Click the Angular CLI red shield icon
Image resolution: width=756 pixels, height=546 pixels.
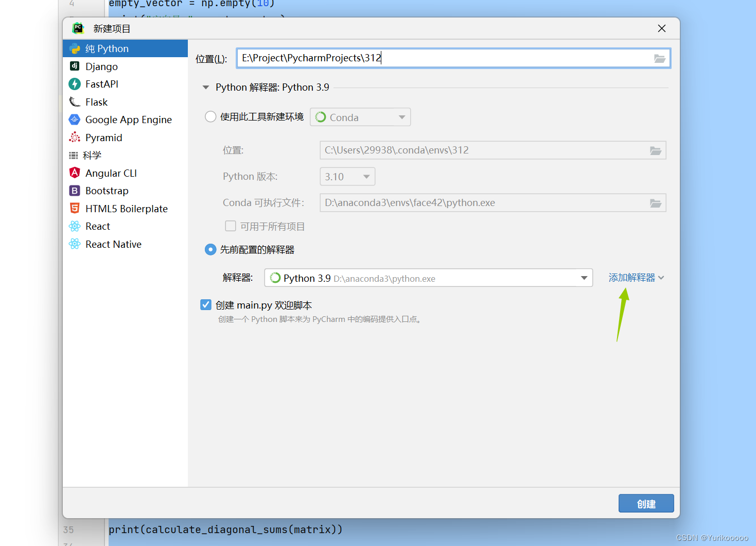pyautogui.click(x=75, y=173)
